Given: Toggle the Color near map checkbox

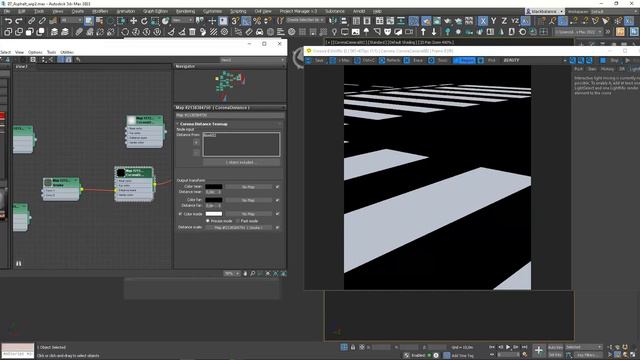Looking at the screenshot, I should [x=278, y=187].
